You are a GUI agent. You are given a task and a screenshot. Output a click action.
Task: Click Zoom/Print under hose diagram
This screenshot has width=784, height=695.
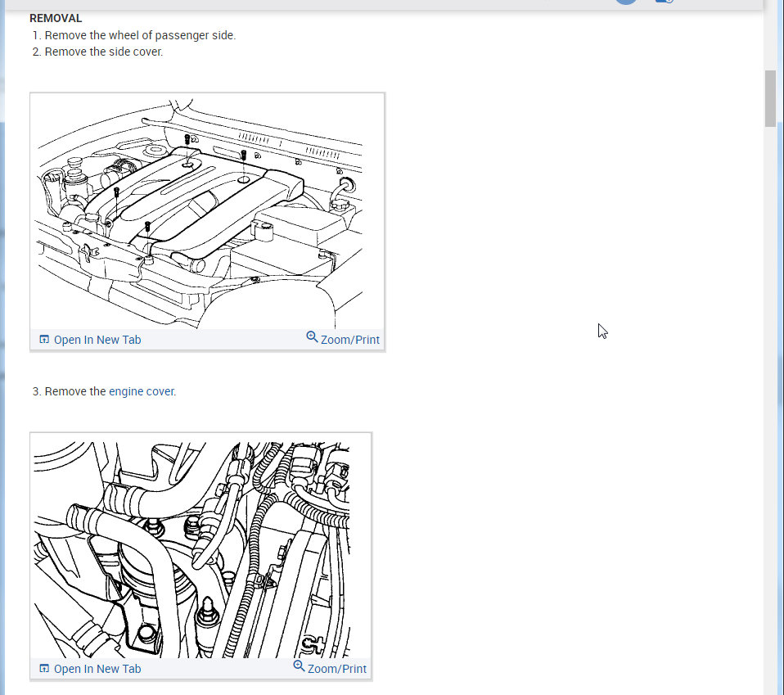point(330,668)
